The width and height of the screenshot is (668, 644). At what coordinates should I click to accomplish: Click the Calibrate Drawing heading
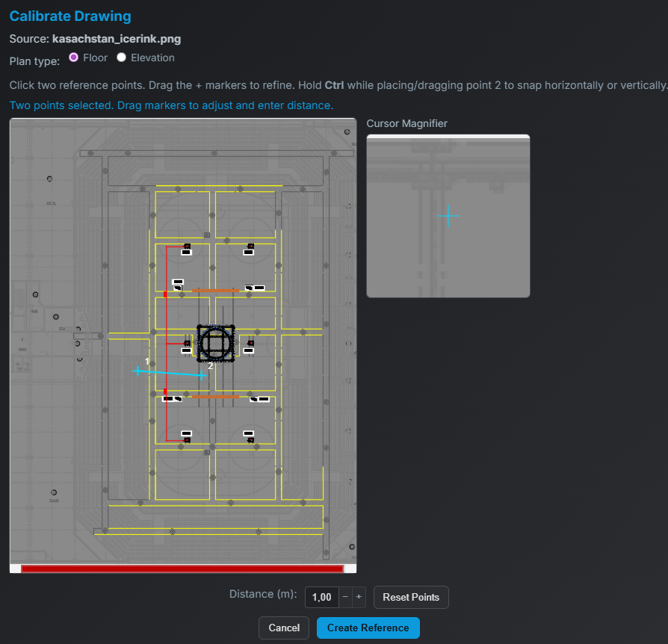(x=69, y=16)
